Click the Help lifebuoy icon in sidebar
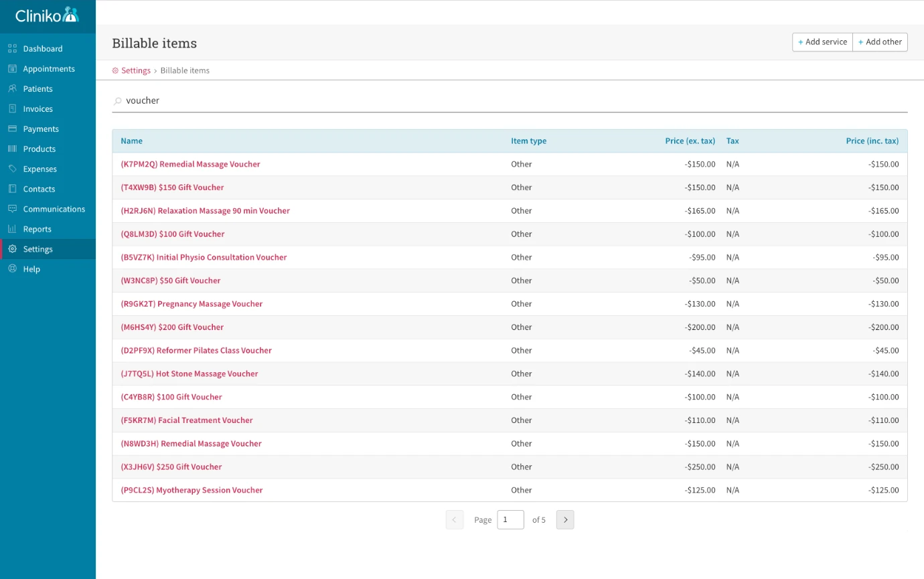This screenshot has height=579, width=924. click(12, 269)
